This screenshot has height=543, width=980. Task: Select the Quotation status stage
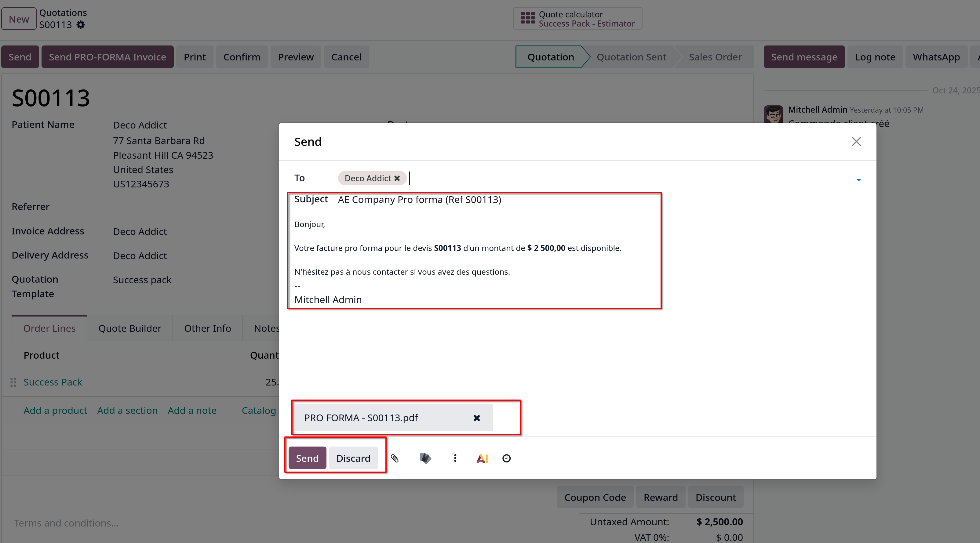pos(551,57)
